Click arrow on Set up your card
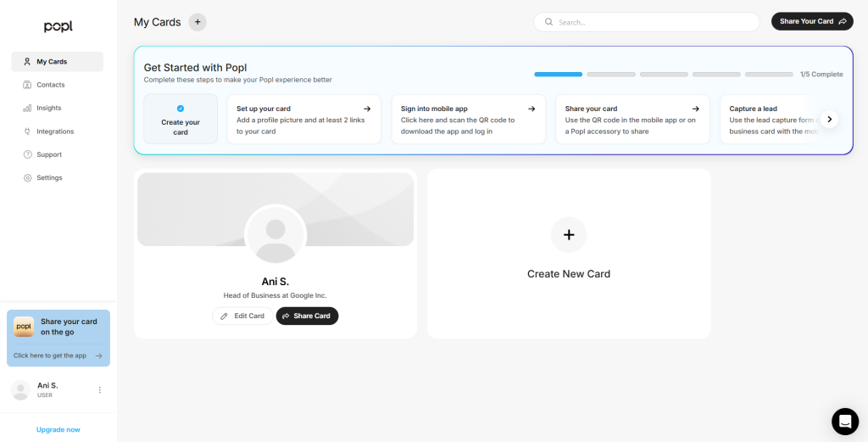868x442 pixels. coord(367,109)
